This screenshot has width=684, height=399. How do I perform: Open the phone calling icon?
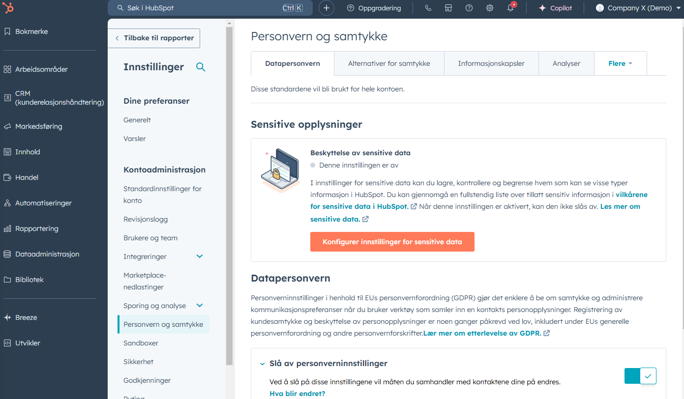428,8
